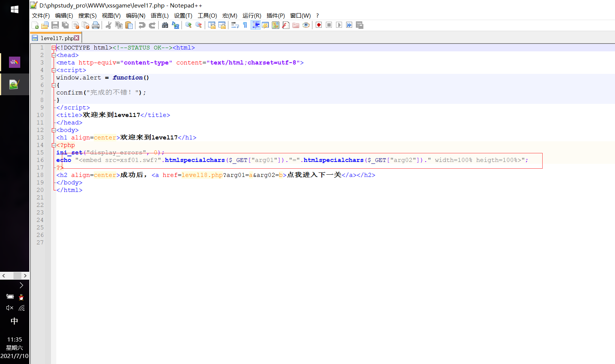This screenshot has height=364, width=615.
Task: Collapse the php block fold on line 14
Action: tap(54, 145)
